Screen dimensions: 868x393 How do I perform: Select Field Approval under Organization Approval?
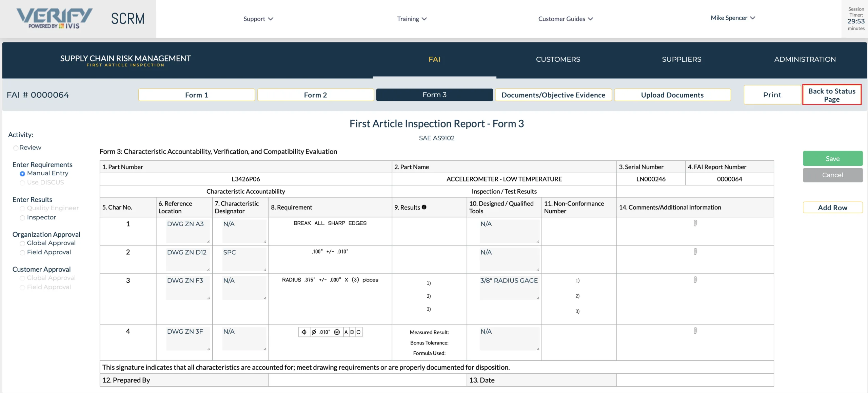(22, 253)
